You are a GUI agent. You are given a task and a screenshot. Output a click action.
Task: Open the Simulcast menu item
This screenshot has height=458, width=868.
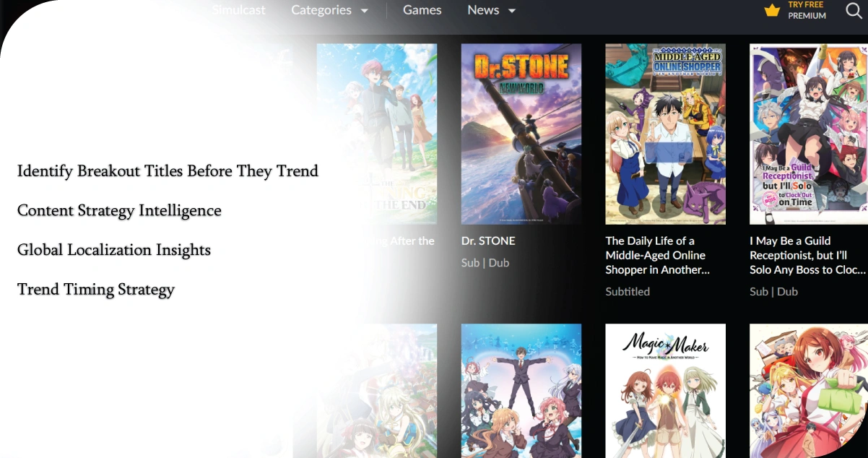click(238, 10)
